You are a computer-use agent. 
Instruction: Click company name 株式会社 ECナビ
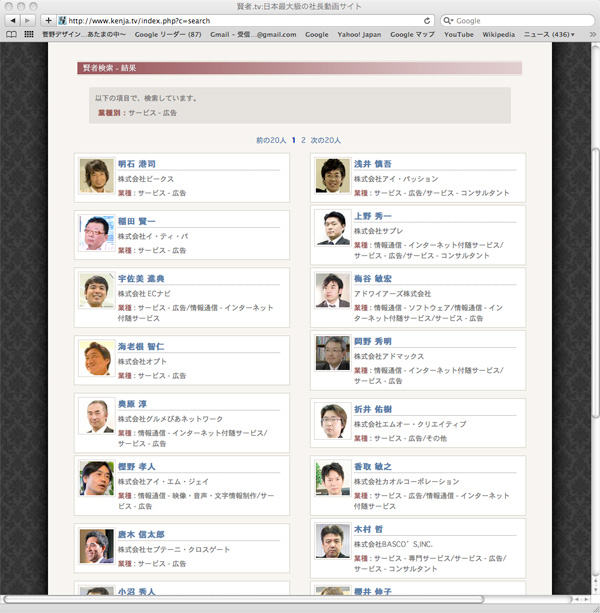click(144, 294)
